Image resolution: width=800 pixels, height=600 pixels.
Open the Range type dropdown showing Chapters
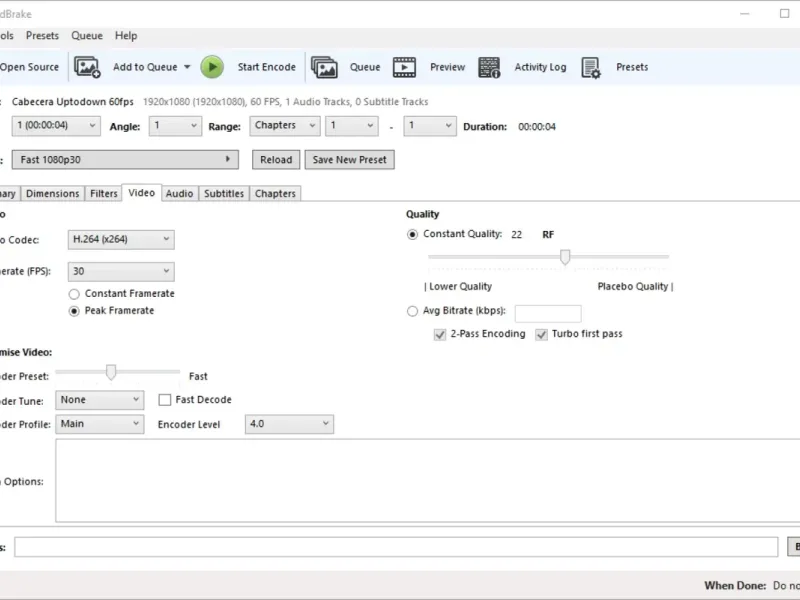click(285, 126)
